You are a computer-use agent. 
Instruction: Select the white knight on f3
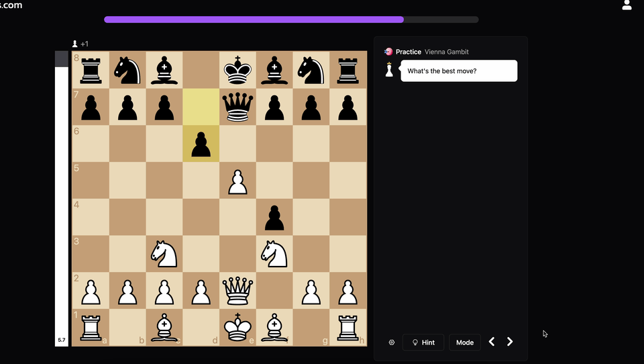pos(274,254)
